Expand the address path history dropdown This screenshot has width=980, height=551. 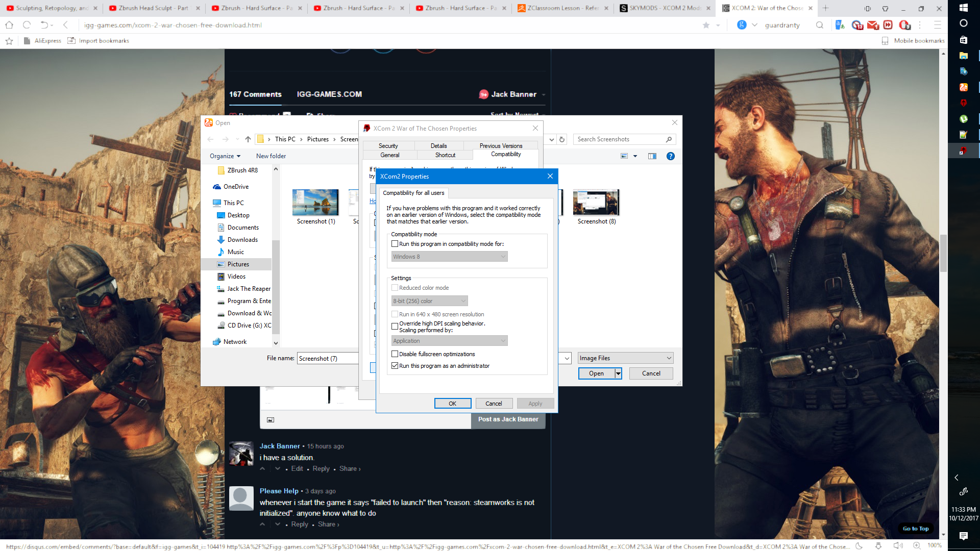552,139
